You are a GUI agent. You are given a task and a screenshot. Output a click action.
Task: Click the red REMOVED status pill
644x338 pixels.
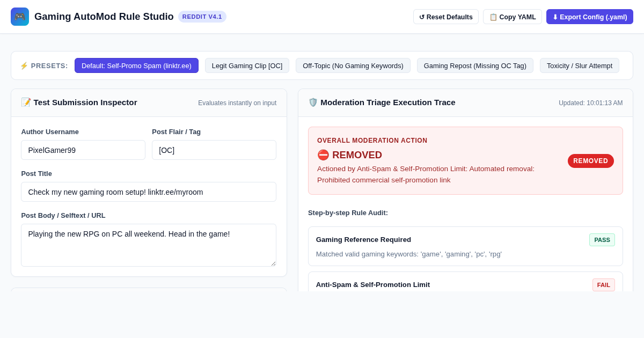[591, 161]
